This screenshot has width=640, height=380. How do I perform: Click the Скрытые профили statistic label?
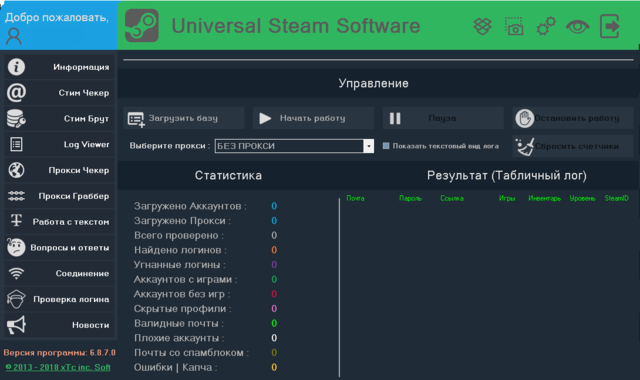coord(182,309)
